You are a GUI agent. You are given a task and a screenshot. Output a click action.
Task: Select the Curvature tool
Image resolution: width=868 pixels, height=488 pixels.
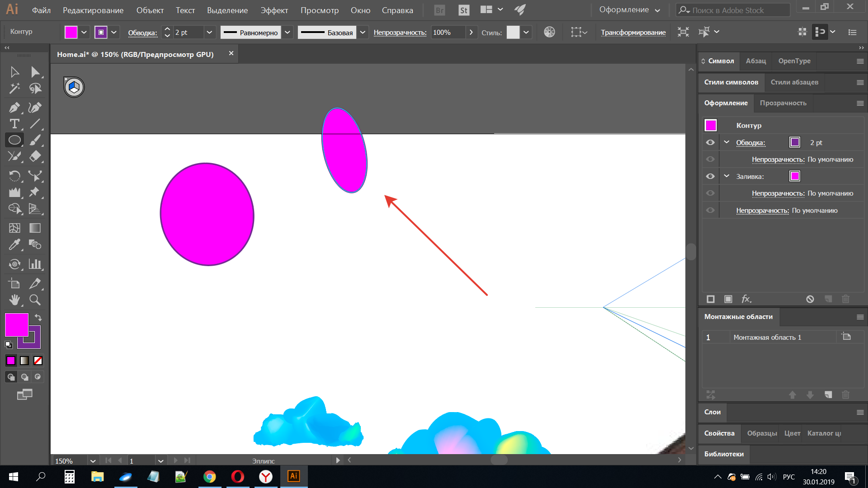coord(35,108)
